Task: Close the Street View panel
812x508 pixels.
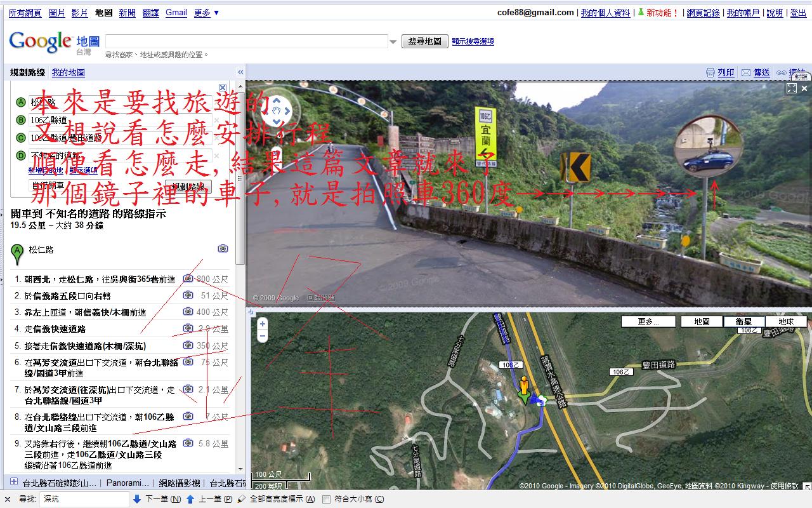Action: point(804,88)
